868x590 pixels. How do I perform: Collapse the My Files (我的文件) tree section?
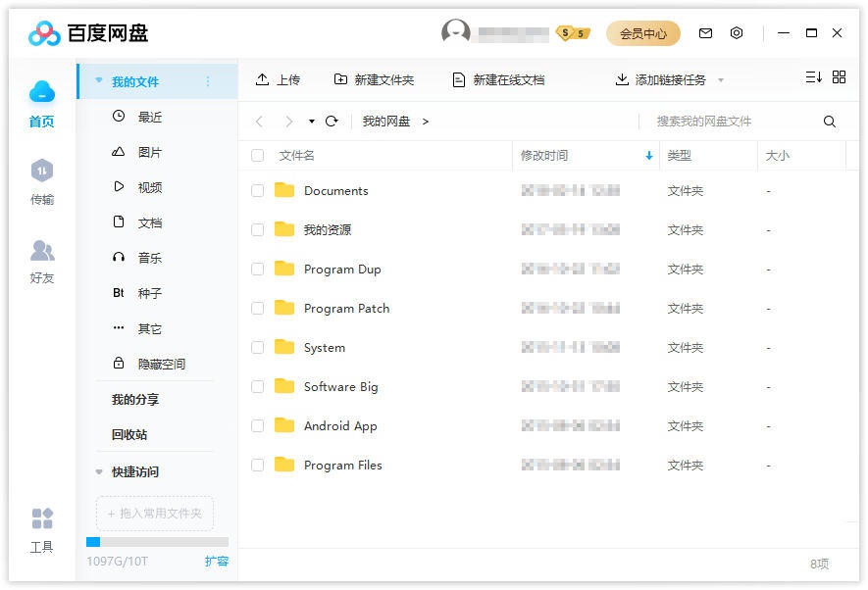coord(99,81)
